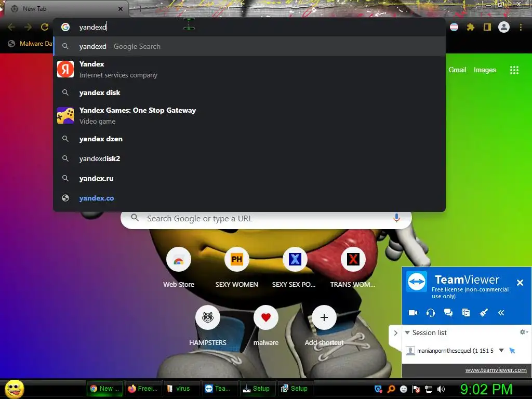
Task: Click the voice search microphone
Action: point(396,218)
